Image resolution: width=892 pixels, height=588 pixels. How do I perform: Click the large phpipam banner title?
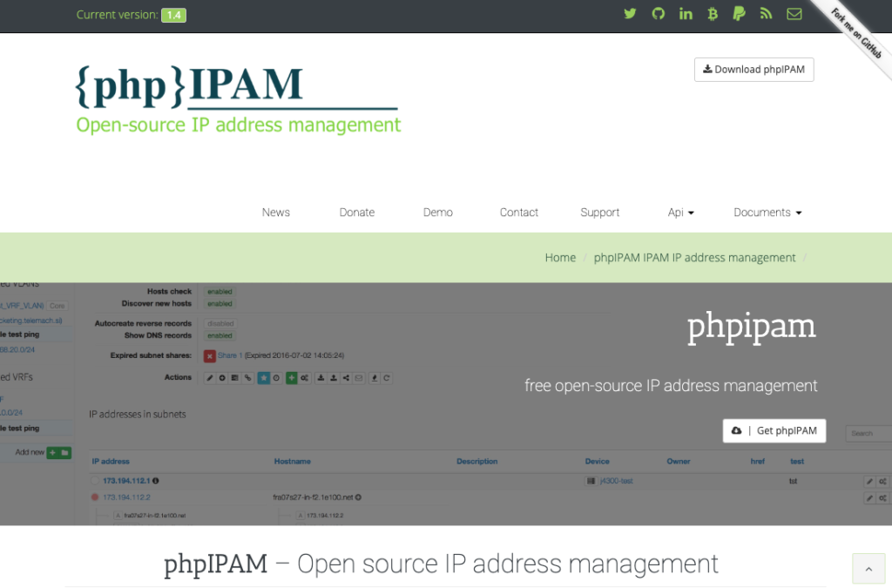tap(752, 328)
